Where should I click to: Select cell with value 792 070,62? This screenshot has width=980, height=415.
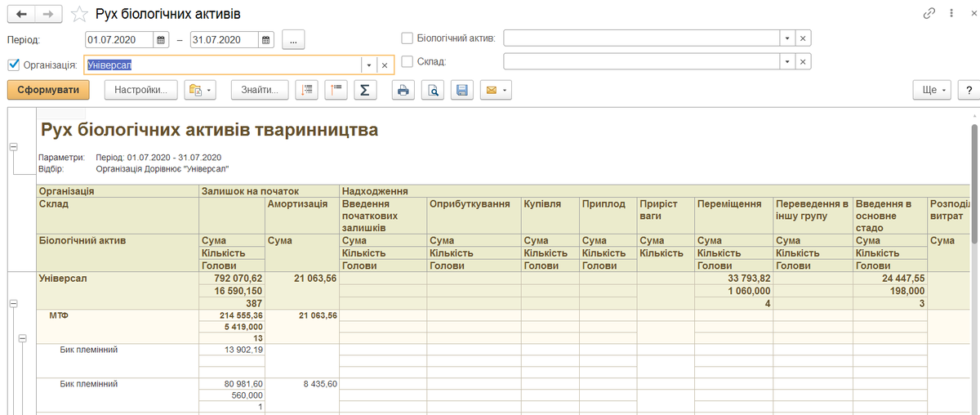pos(232,278)
